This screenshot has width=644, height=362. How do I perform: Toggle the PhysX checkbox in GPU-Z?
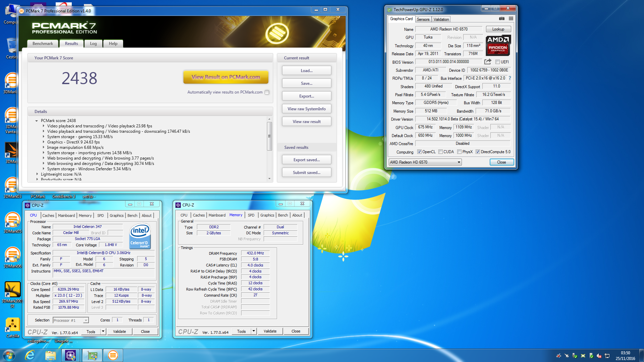[x=460, y=152]
